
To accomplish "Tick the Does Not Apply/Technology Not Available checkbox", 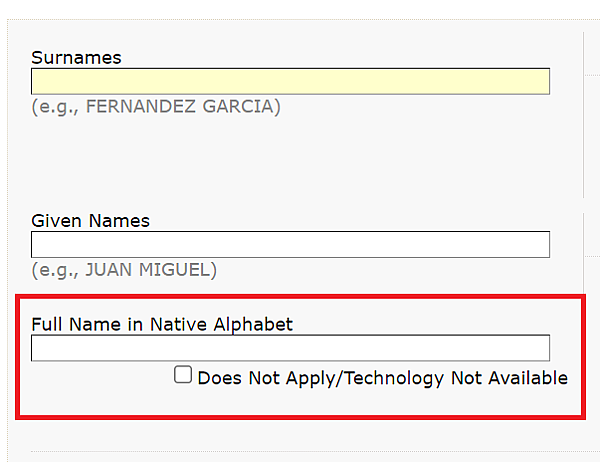I will (183, 374).
